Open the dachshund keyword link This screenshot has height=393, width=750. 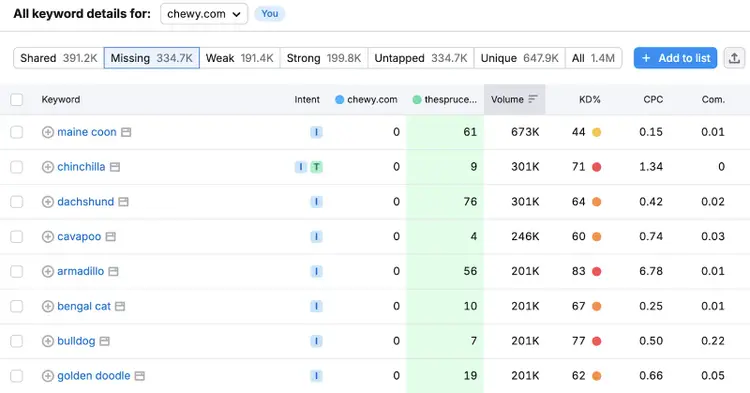point(86,202)
